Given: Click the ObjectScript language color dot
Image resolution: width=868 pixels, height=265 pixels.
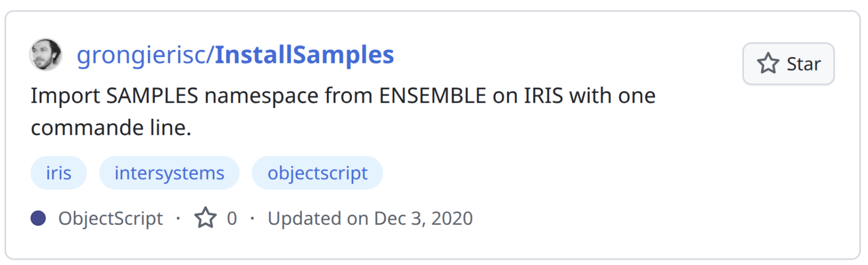Looking at the screenshot, I should click(x=38, y=218).
